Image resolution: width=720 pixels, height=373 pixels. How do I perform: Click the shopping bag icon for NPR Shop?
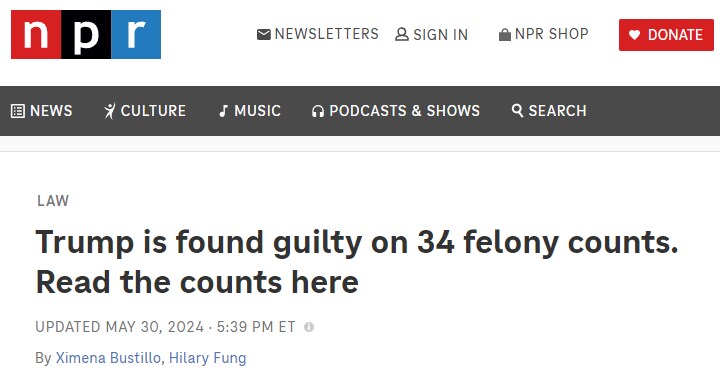pyautogui.click(x=505, y=35)
